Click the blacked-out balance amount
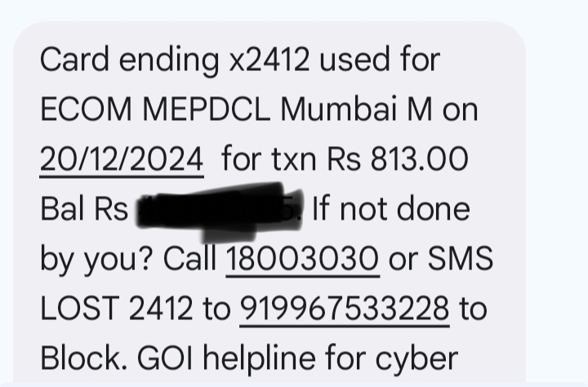 coord(220,211)
